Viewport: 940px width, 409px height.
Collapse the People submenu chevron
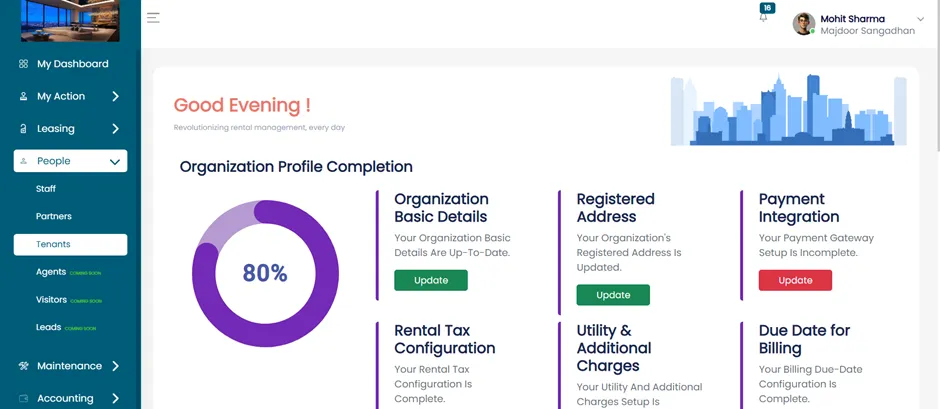click(x=115, y=161)
